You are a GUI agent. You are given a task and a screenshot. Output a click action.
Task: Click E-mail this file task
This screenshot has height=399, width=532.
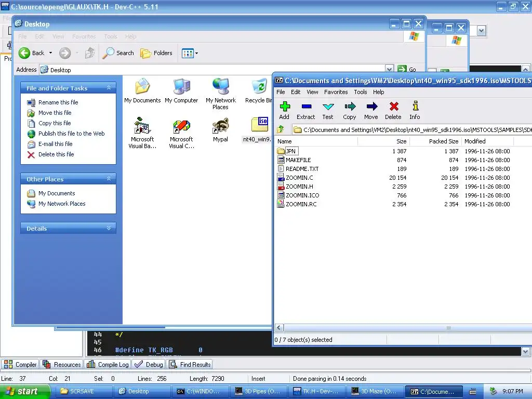pyautogui.click(x=55, y=144)
